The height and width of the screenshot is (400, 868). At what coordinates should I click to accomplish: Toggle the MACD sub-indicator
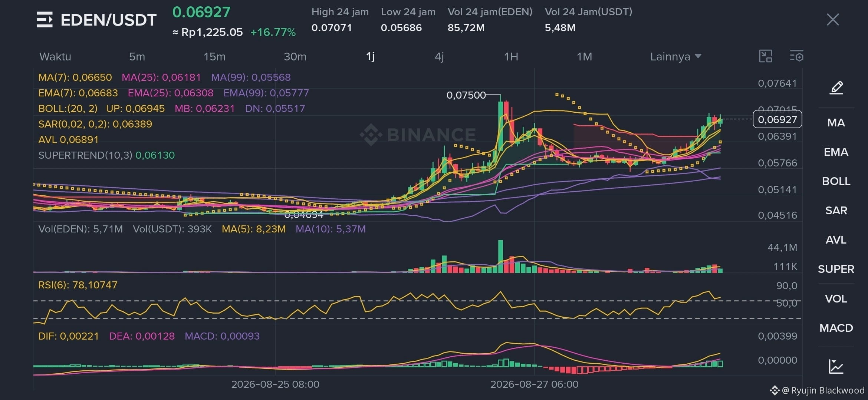836,328
